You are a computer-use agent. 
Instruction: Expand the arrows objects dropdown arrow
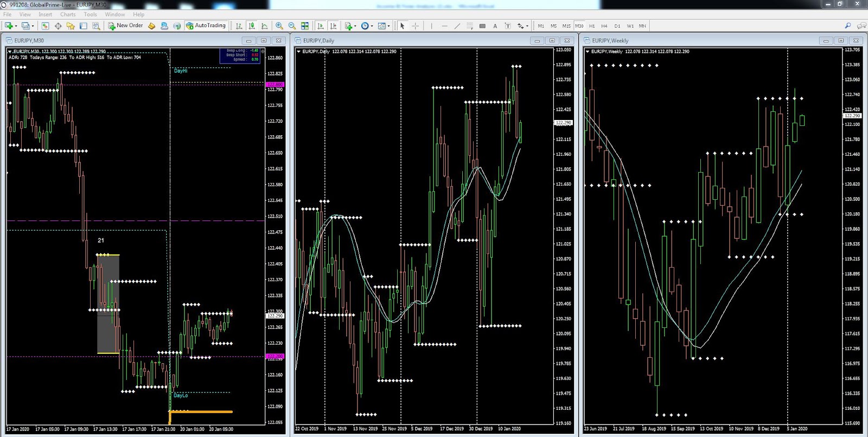pos(527,26)
